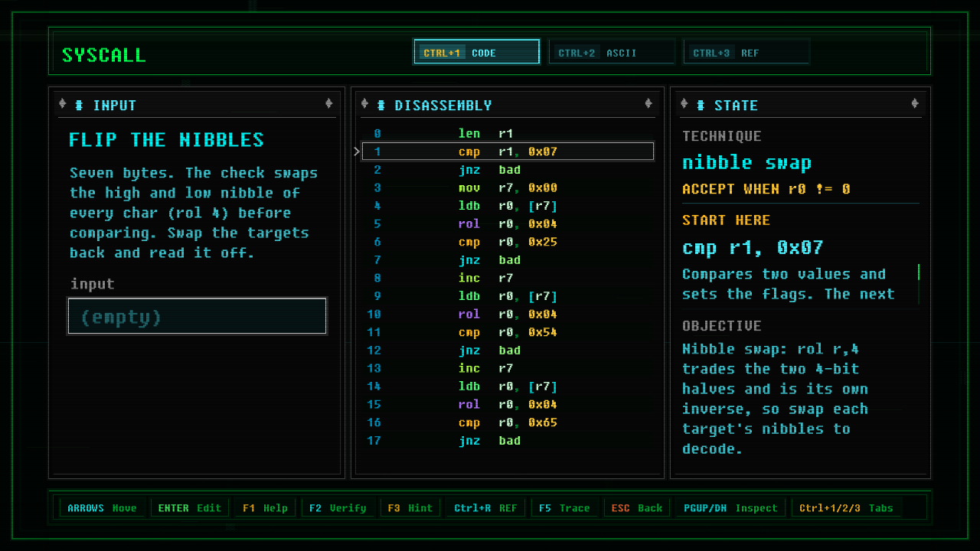Click the 'START HERE' label

point(726,220)
